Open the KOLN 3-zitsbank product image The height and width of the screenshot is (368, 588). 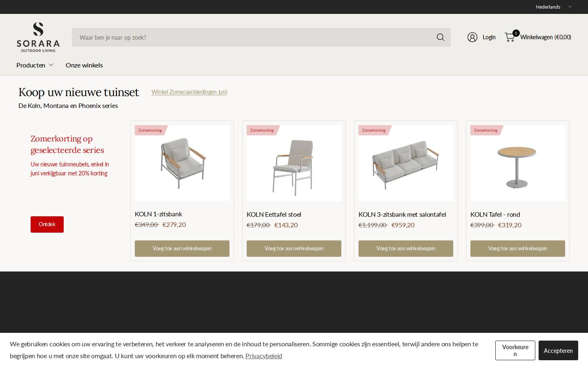pyautogui.click(x=406, y=163)
